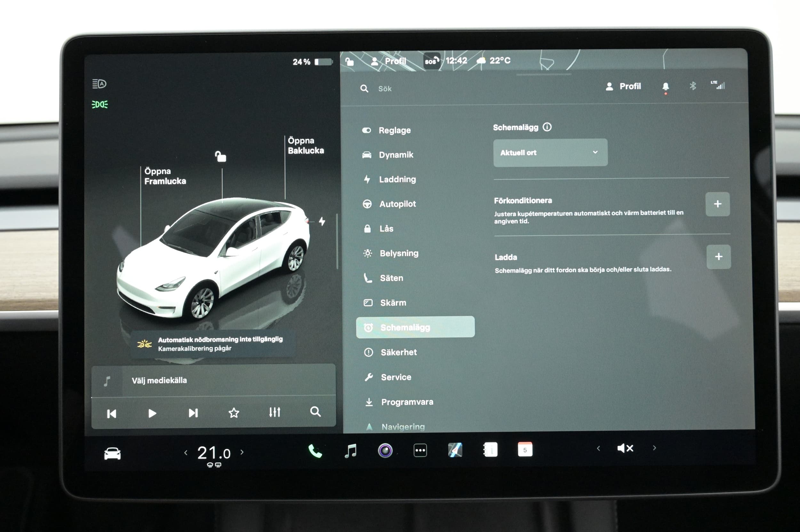Skip to next track
The width and height of the screenshot is (800, 532).
tap(193, 413)
